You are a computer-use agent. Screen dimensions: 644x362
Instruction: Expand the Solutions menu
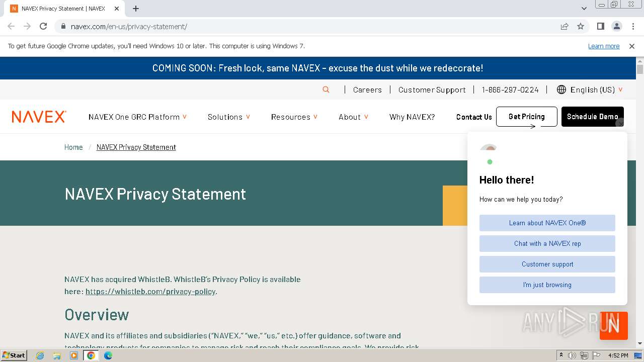[229, 117]
